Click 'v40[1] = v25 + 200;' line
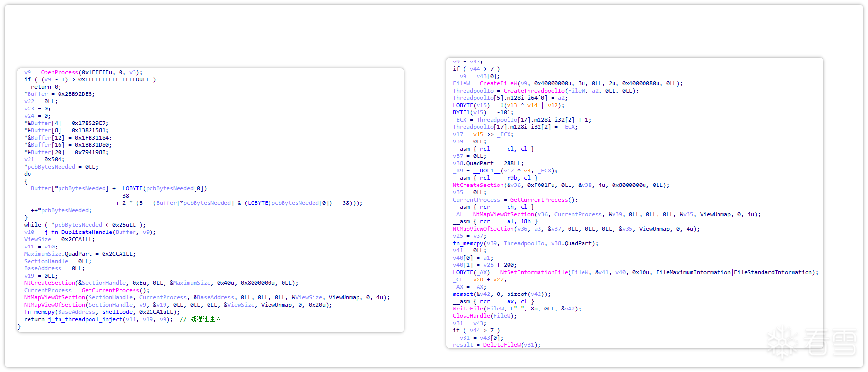This screenshot has height=372, width=868. coord(485,265)
